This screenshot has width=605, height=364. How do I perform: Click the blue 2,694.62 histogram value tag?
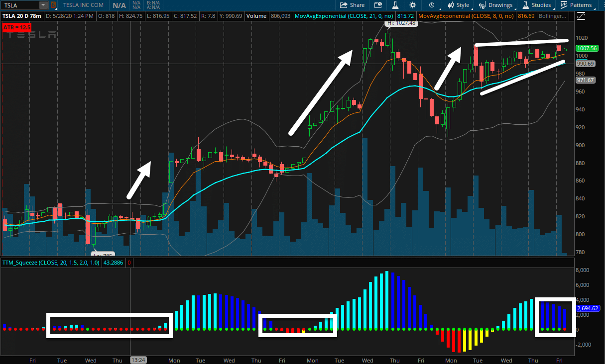coord(588,308)
